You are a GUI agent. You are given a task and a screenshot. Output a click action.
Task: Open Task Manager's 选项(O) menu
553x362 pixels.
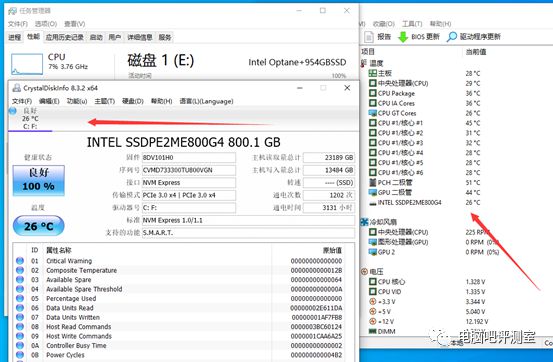[x=46, y=24]
